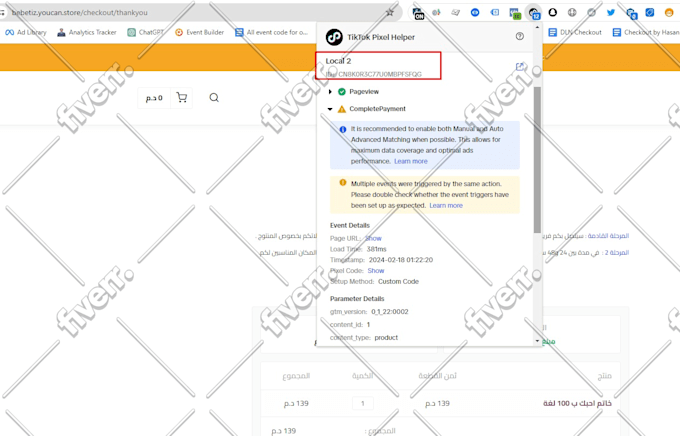
Task: Click the orange alert icon in warning
Action: [343, 183]
